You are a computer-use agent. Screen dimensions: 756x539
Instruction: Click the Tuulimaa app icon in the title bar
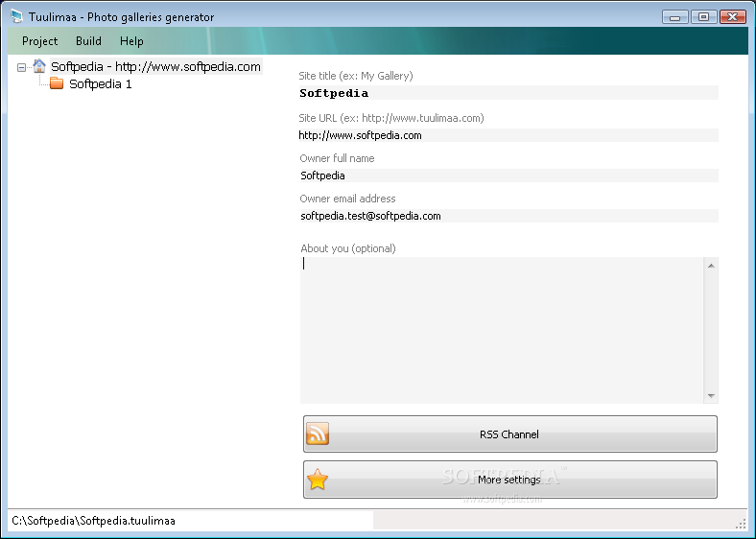point(17,16)
